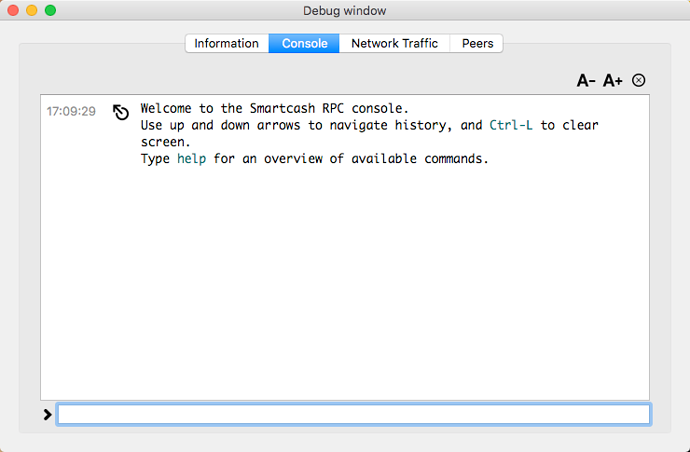
Task: Clear the console with circled X icon
Action: click(639, 80)
